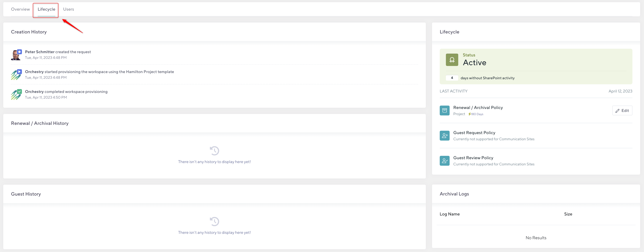Open the Overview tab
The width and height of the screenshot is (644, 252).
coord(20,9)
